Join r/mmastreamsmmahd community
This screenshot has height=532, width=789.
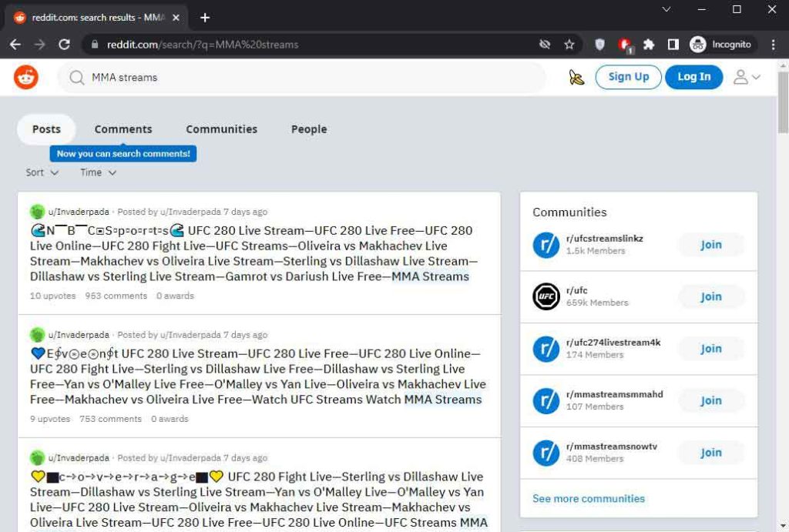click(x=711, y=401)
